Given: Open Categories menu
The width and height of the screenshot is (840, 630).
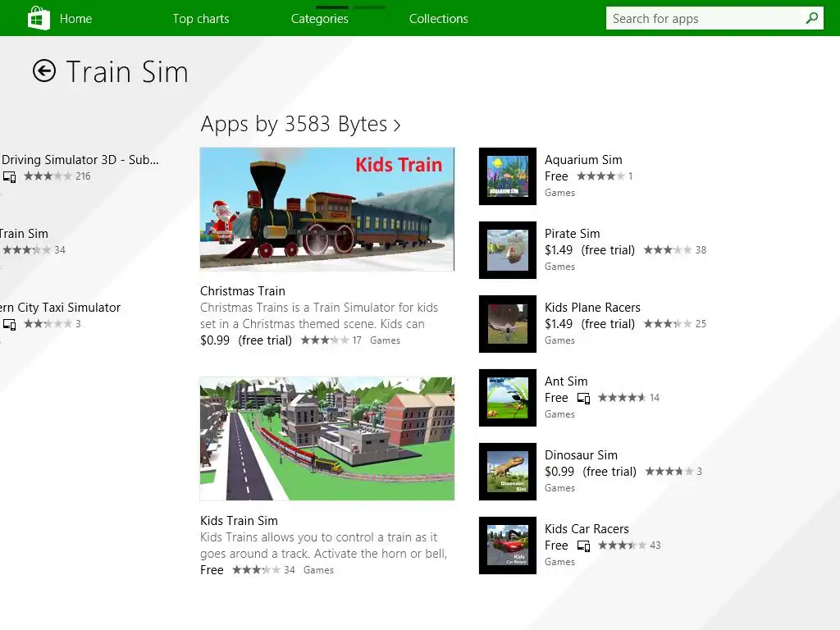Looking at the screenshot, I should tap(320, 19).
